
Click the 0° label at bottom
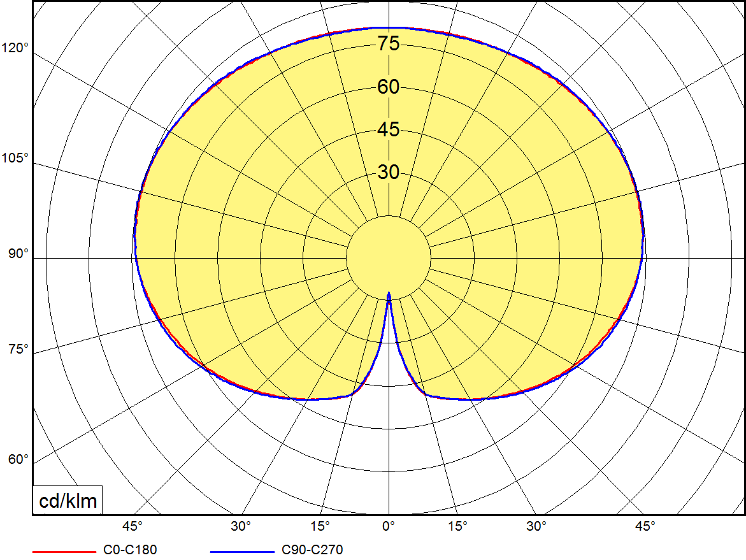point(389,526)
